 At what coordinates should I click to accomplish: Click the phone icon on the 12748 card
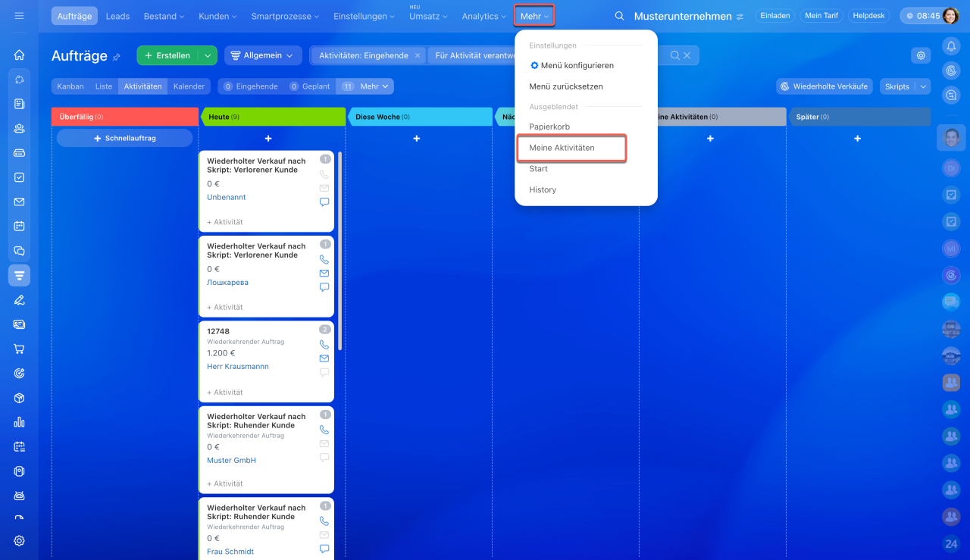[324, 344]
